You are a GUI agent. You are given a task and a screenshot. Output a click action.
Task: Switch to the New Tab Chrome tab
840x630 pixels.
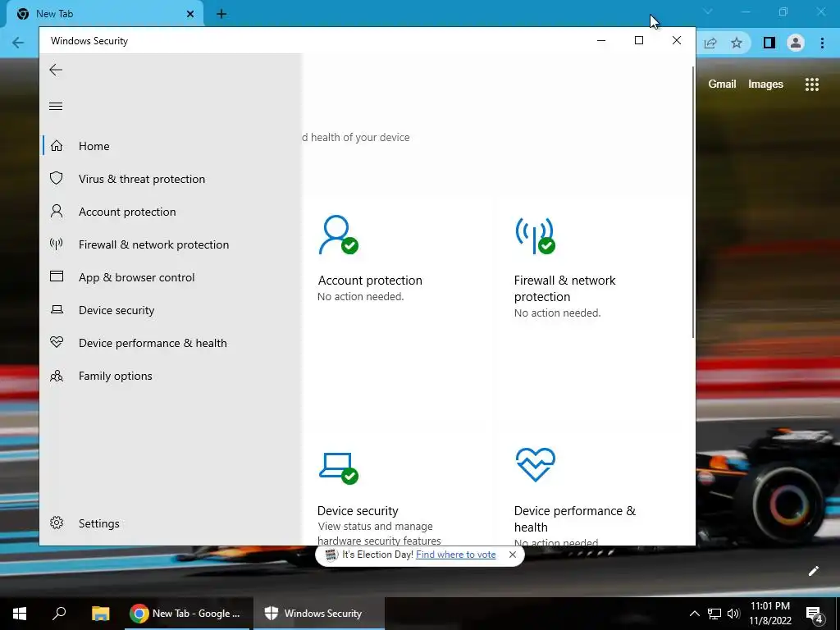104,14
